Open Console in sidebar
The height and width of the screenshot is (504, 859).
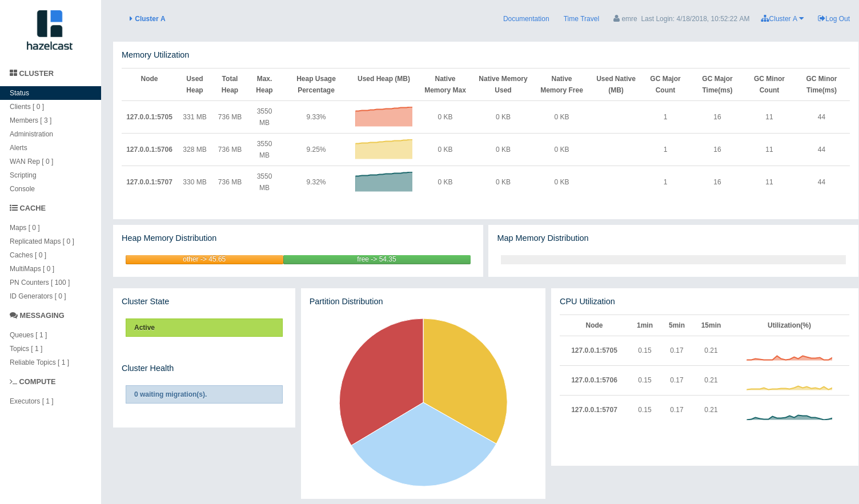(x=22, y=189)
